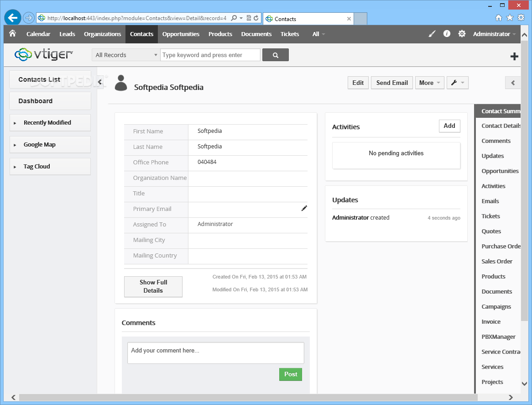Open the wrench customization dropdown
The height and width of the screenshot is (405, 532).
(x=457, y=83)
